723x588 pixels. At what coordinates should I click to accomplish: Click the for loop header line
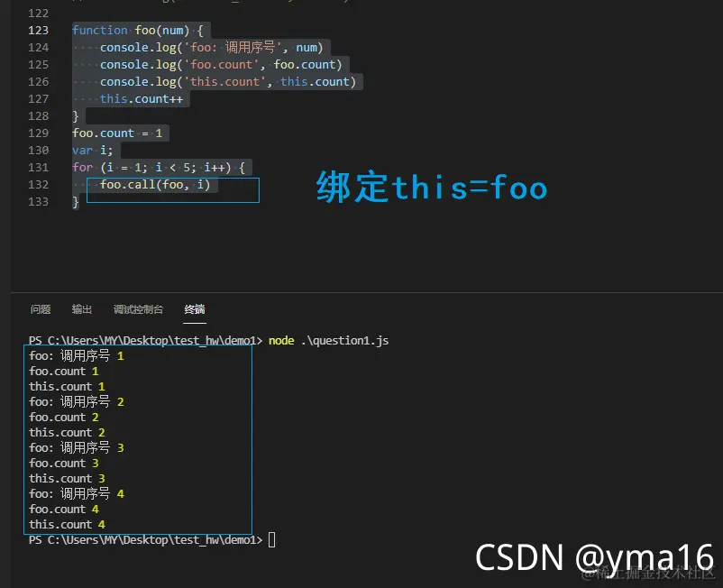coord(159,168)
